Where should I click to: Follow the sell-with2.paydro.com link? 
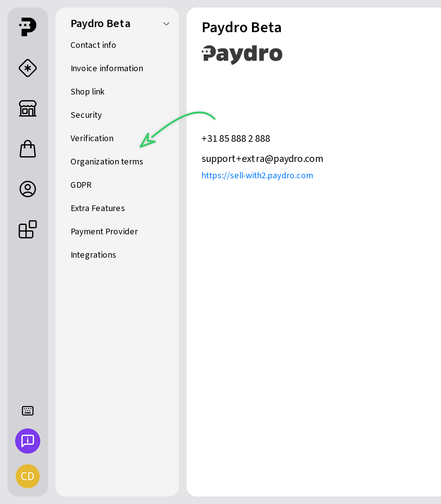point(257,175)
